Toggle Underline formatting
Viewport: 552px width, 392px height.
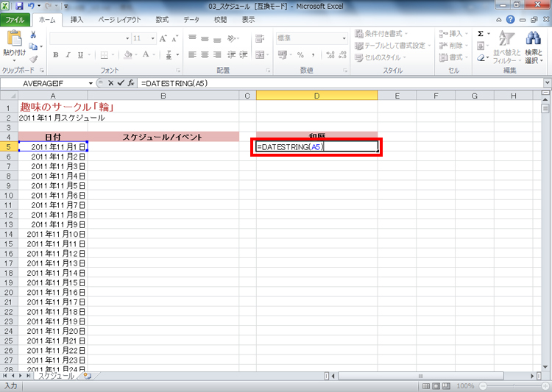click(x=80, y=54)
